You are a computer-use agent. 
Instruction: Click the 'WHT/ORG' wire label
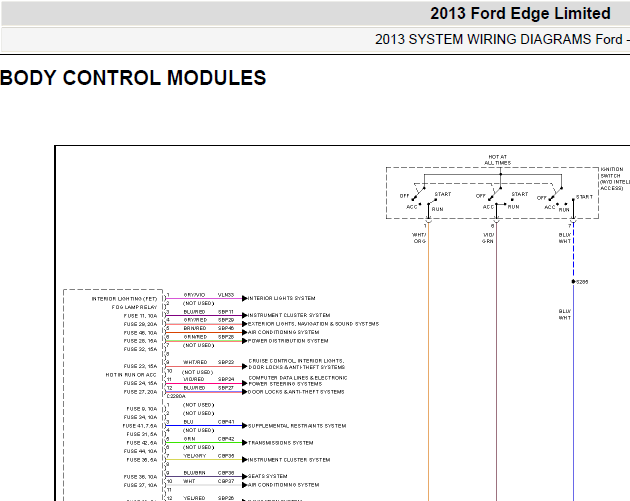[419, 238]
